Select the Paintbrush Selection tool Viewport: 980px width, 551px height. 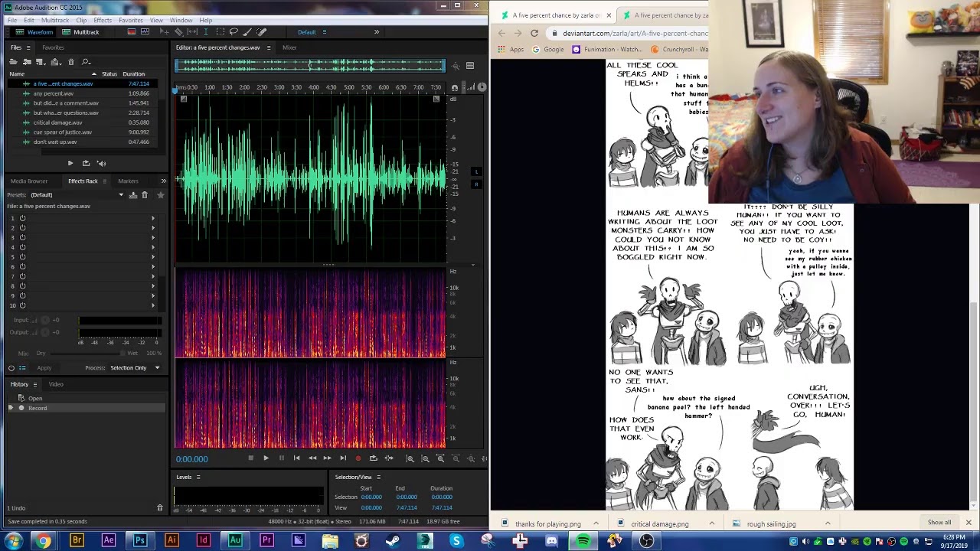pyautogui.click(x=247, y=32)
